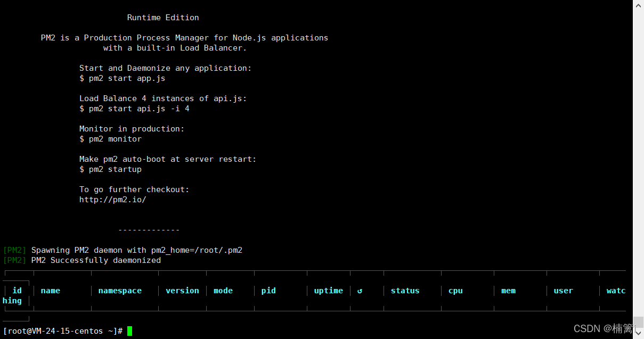This screenshot has height=339, width=644.
Task: Click the 'name' table column header
Action: click(51, 291)
